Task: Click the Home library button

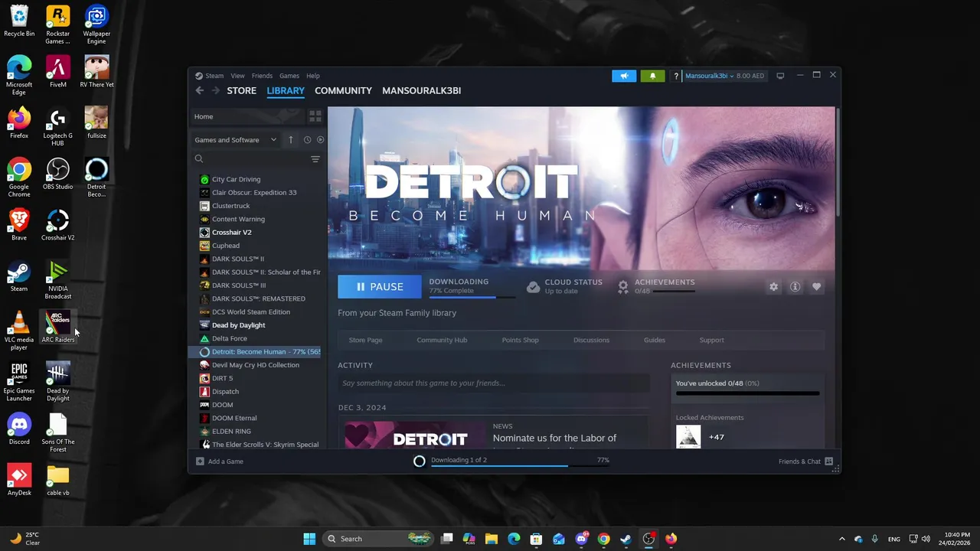Action: pos(247,116)
